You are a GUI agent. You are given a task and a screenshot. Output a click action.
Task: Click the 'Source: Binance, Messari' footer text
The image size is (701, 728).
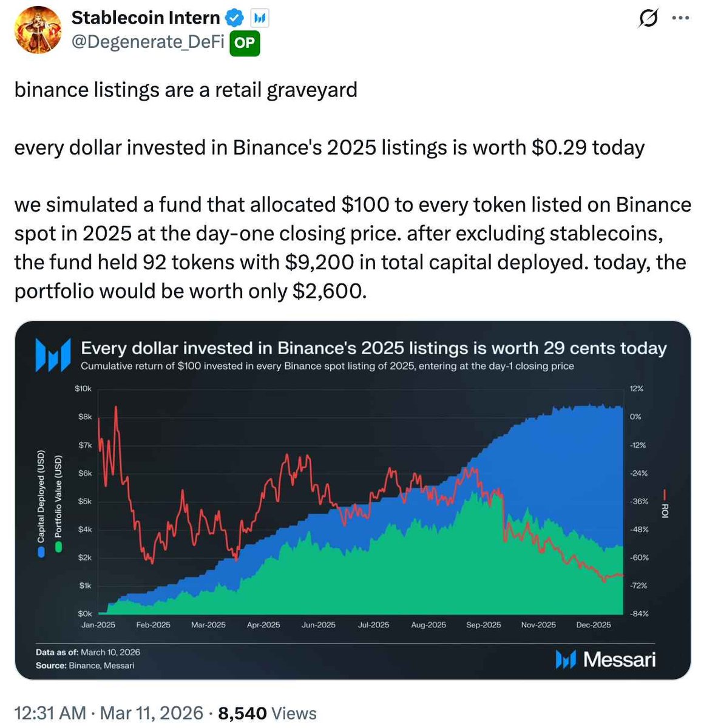click(85, 666)
